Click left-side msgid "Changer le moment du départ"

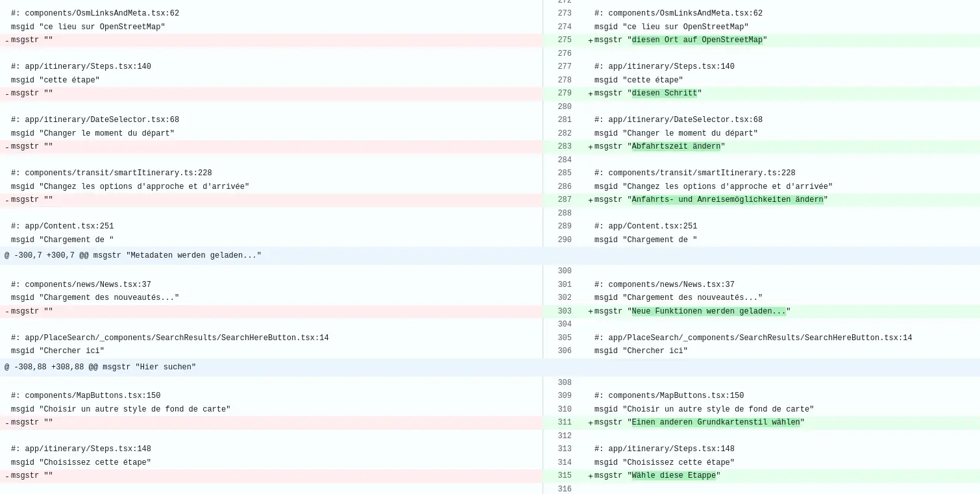tap(92, 134)
